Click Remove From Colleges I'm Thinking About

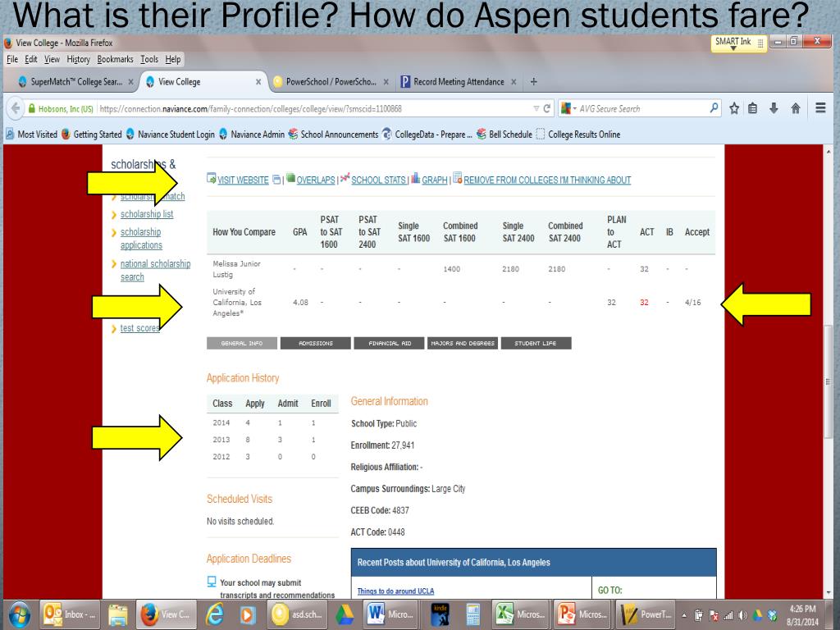547,180
